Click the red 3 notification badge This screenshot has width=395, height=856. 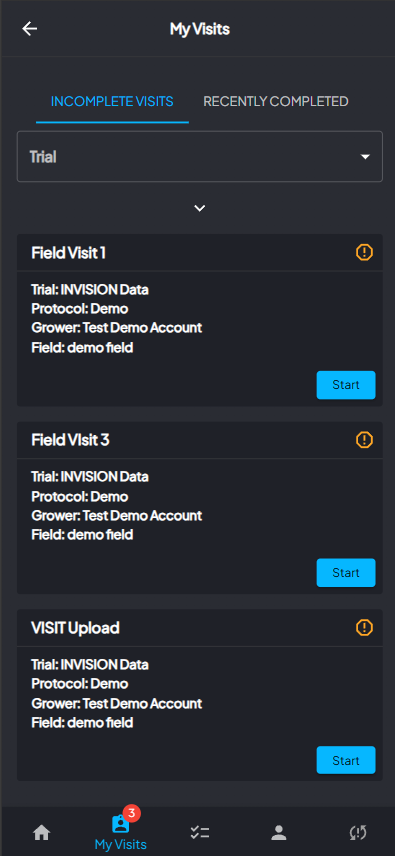click(x=131, y=813)
